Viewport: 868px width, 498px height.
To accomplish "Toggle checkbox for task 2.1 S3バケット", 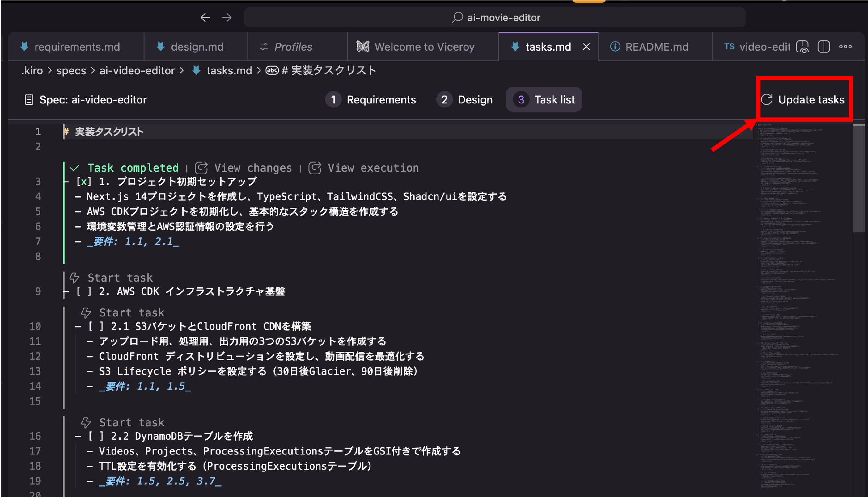I will click(x=96, y=326).
